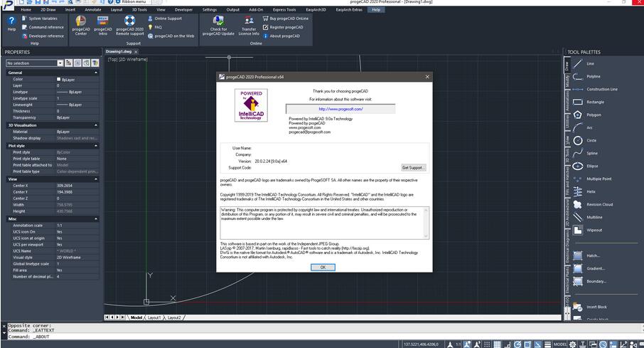
Task: Collapse the View properties section
Action: click(x=96, y=179)
